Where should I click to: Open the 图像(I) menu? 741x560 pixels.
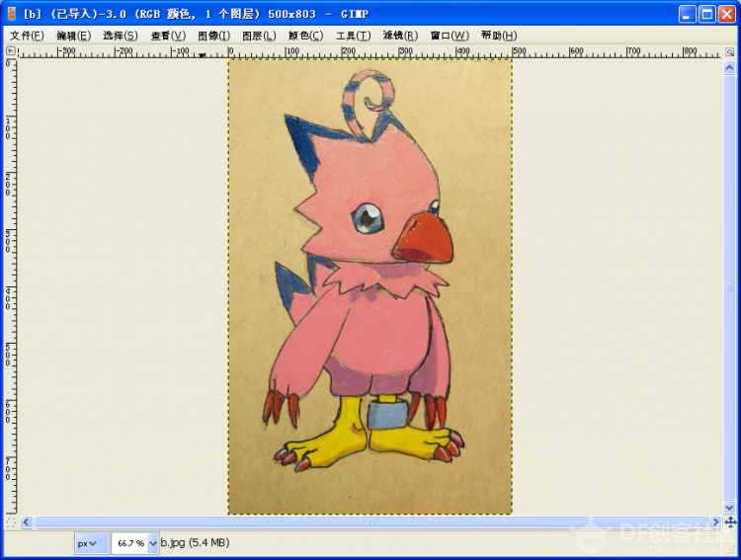(x=214, y=36)
